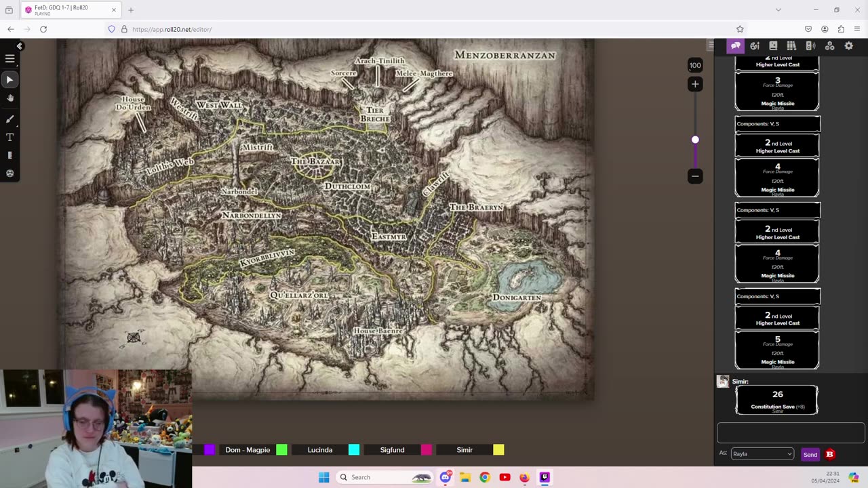The height and width of the screenshot is (488, 868).
Task: Focus the chat message input box
Action: (x=791, y=433)
